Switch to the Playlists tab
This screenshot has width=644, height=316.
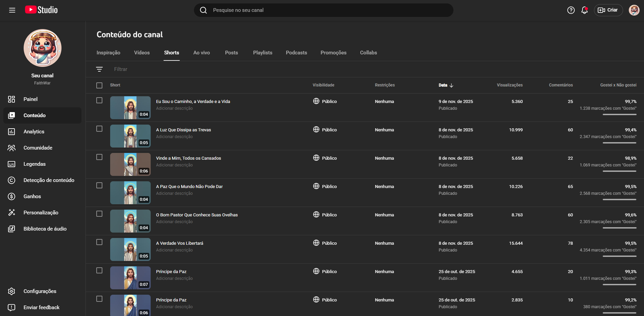click(262, 53)
